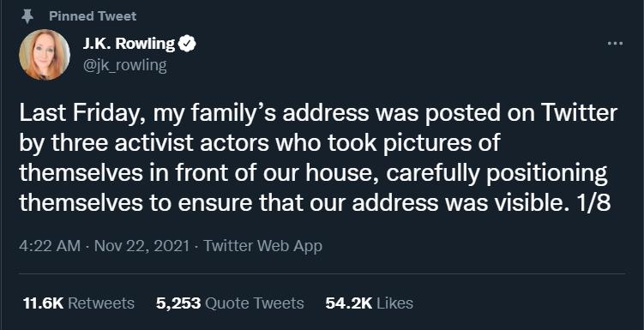This screenshot has width=644, height=330.
Task: Open the Quote Tweets list label
Action: click(x=254, y=303)
